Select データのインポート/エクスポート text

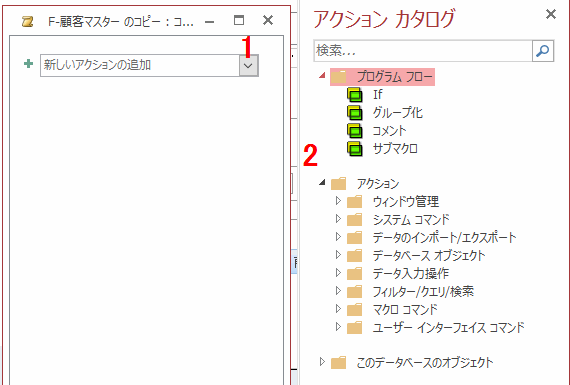(x=445, y=237)
